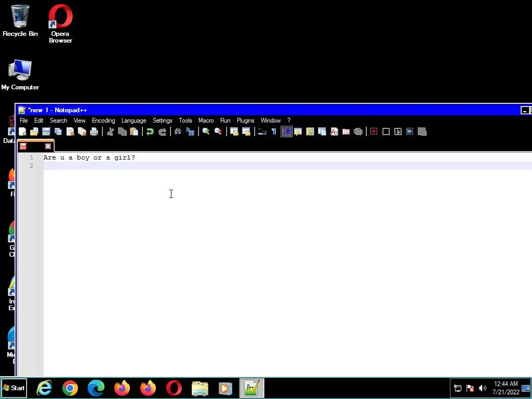The image size is (532, 399).
Task: Cut the selection using the scissors icon
Action: (x=110, y=131)
